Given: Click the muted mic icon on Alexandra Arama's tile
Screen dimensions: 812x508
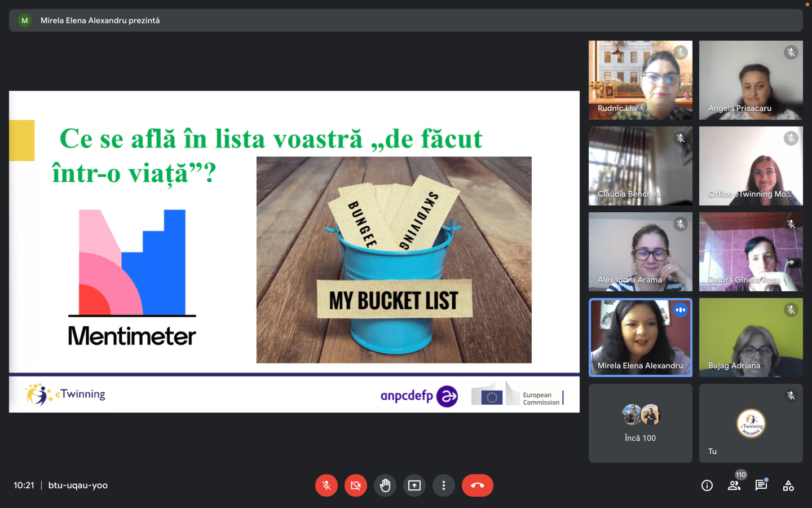Looking at the screenshot, I should 681,224.
